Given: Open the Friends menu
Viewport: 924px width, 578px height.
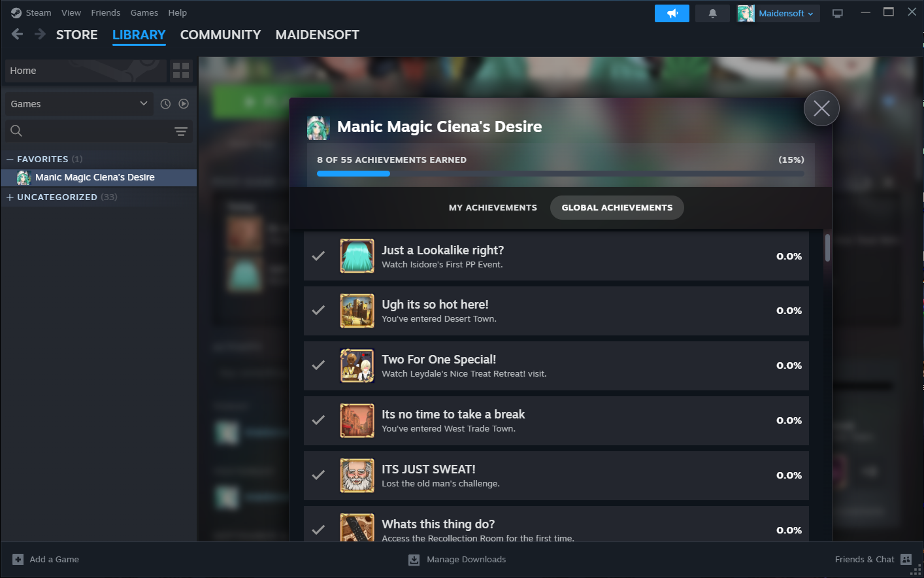Looking at the screenshot, I should pyautogui.click(x=106, y=13).
